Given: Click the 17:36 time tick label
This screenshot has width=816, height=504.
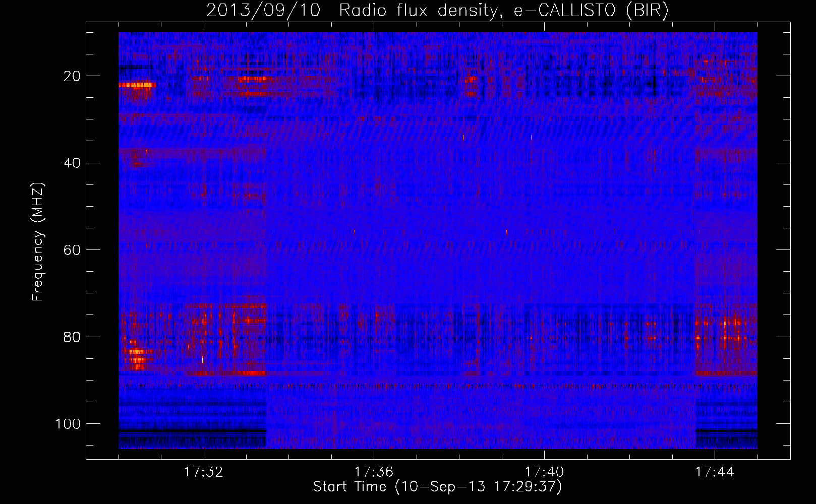Looking at the screenshot, I should click(374, 472).
